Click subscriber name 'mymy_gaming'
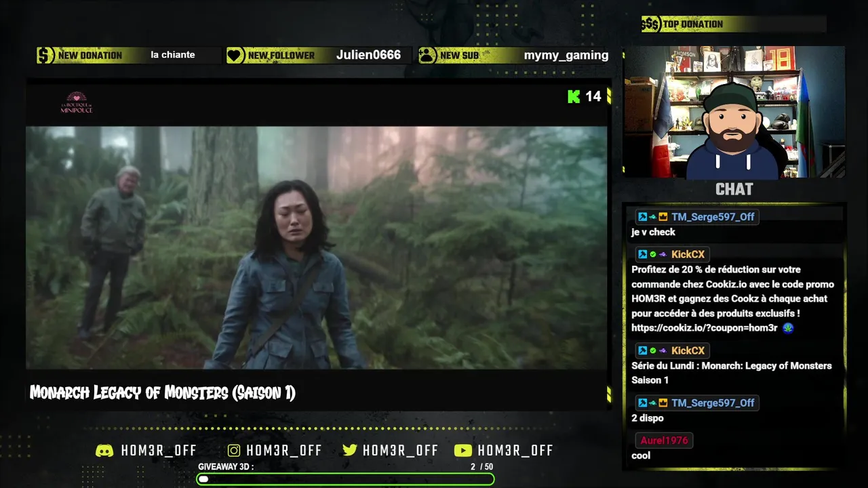Viewport: 868px width, 488px height. 566,56
